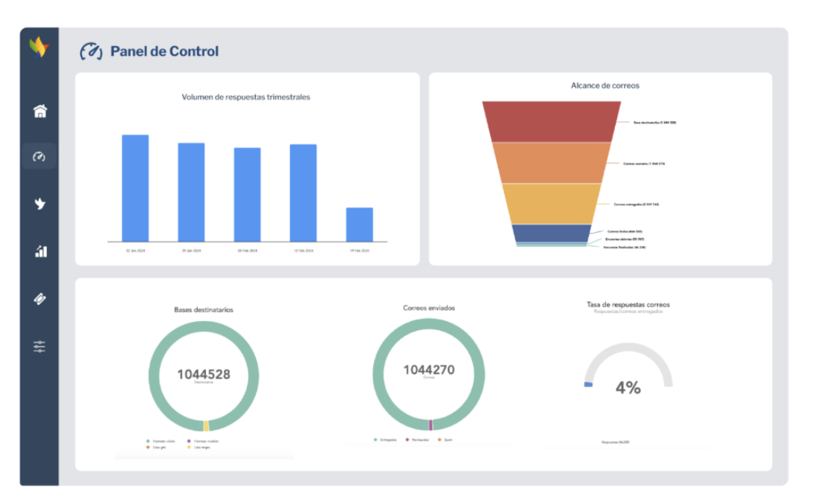This screenshot has width=815, height=504.
Task: Click the colorful app logo in the sidebar
Action: (x=39, y=47)
